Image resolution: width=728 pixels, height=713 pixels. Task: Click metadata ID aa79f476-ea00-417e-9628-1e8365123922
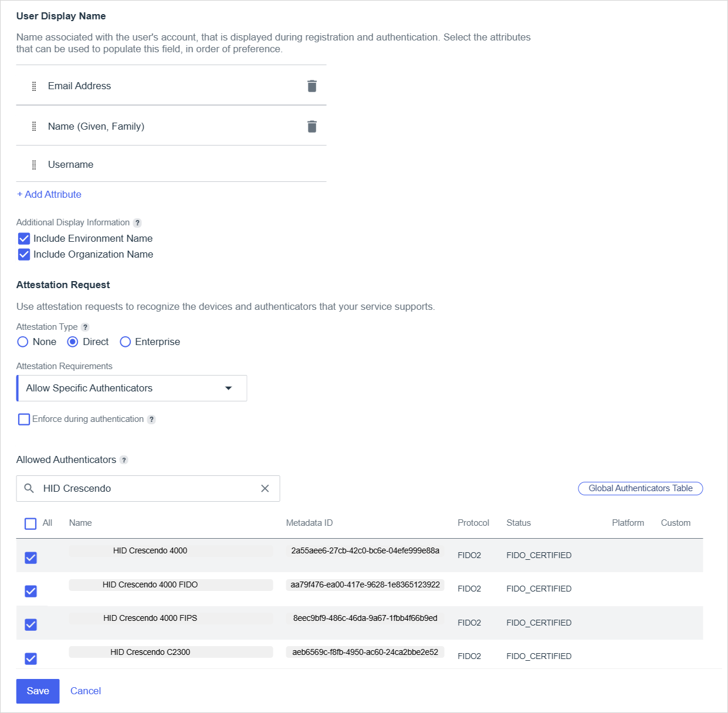[x=365, y=585]
